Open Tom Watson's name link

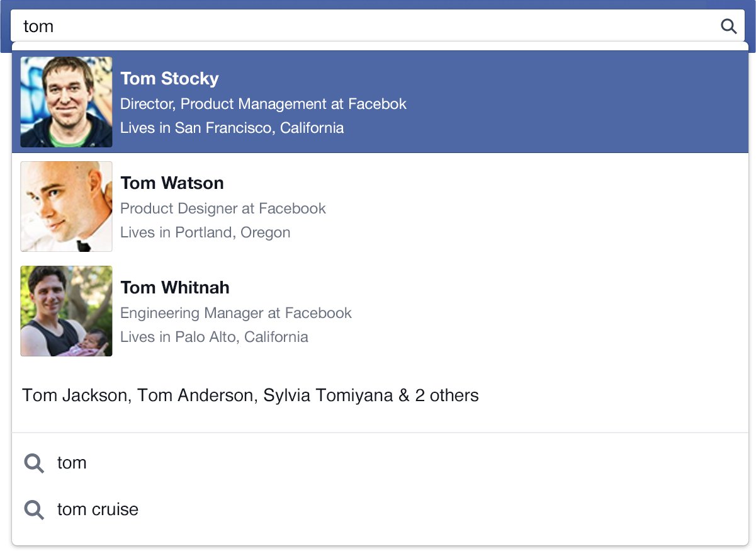(x=172, y=183)
